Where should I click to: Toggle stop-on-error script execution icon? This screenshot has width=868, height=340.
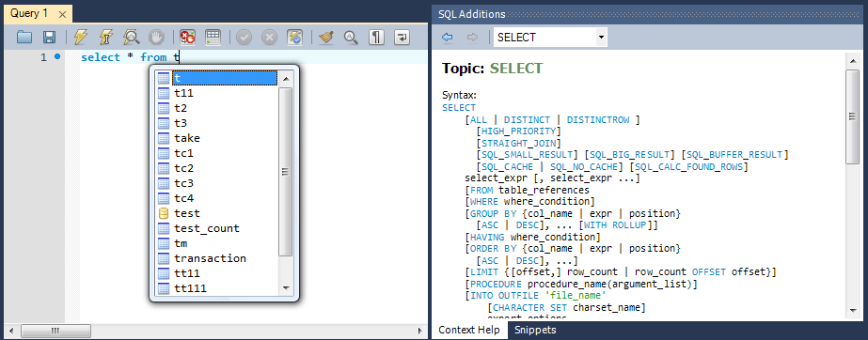(188, 37)
